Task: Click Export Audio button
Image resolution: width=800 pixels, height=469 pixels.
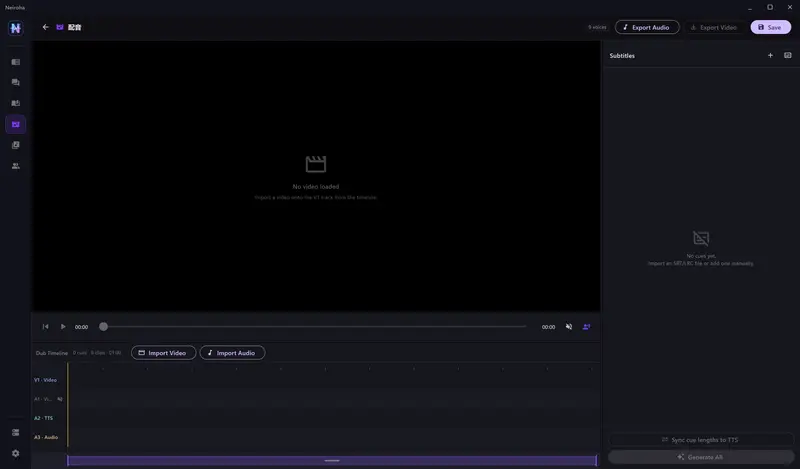Action: coord(647,27)
